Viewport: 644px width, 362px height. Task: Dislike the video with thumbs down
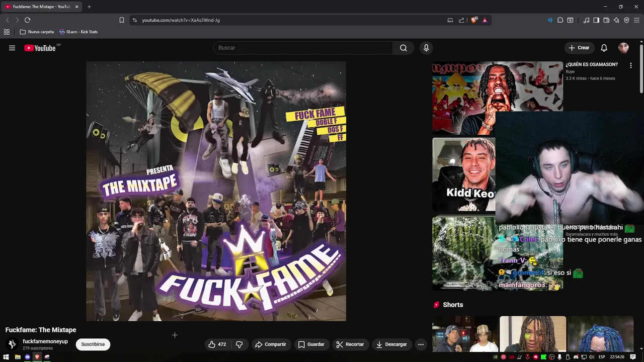pos(239,344)
